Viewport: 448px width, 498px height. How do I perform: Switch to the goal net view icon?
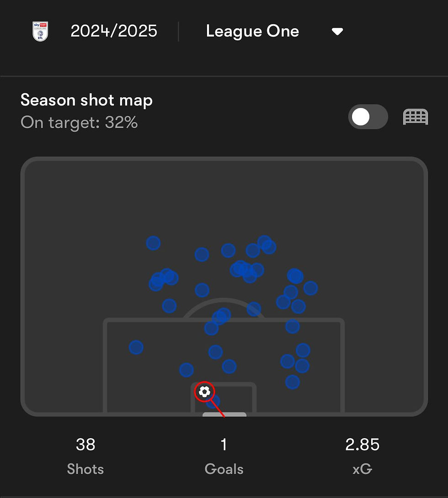click(416, 117)
